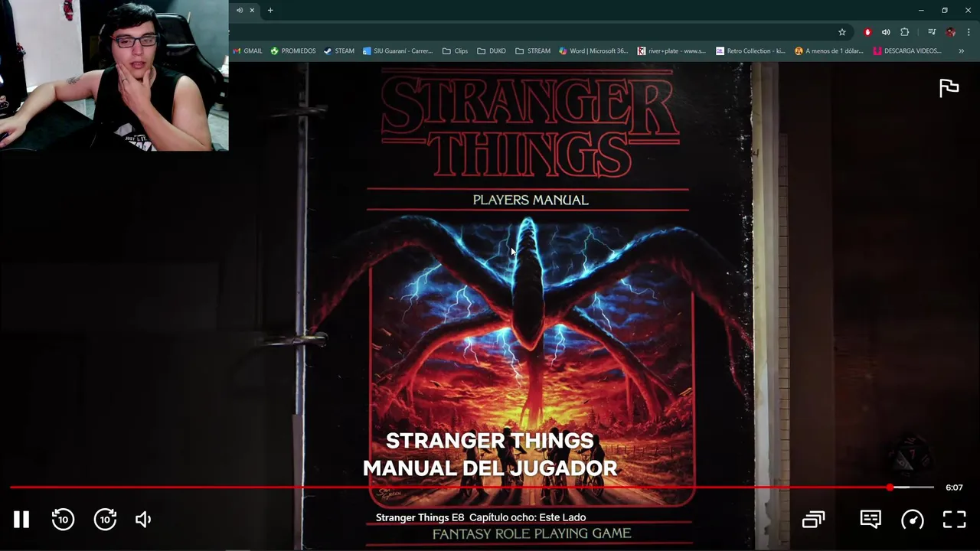The height and width of the screenshot is (551, 980).
Task: Click the webcam overlay thumbnail
Action: (x=114, y=75)
